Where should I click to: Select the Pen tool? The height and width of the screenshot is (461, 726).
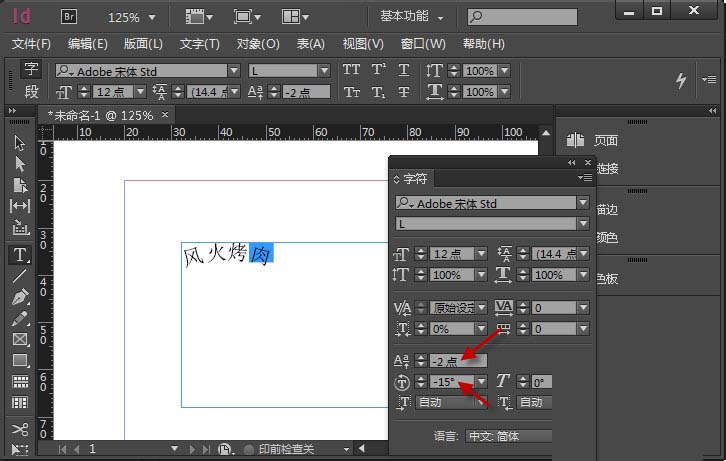(19, 297)
